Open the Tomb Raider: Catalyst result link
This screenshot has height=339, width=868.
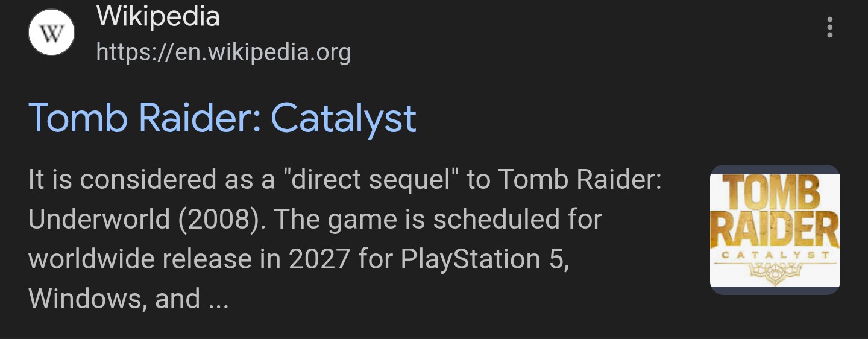point(222,118)
